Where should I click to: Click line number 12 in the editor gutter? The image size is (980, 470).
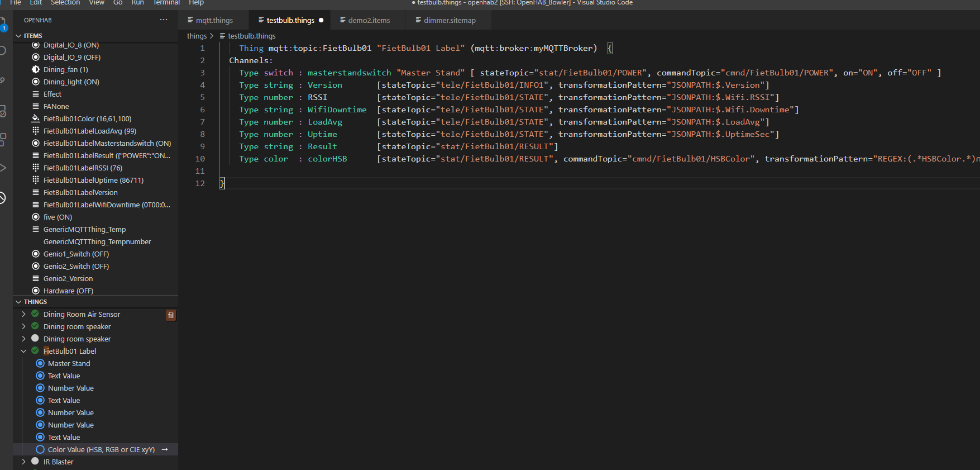pyautogui.click(x=200, y=183)
